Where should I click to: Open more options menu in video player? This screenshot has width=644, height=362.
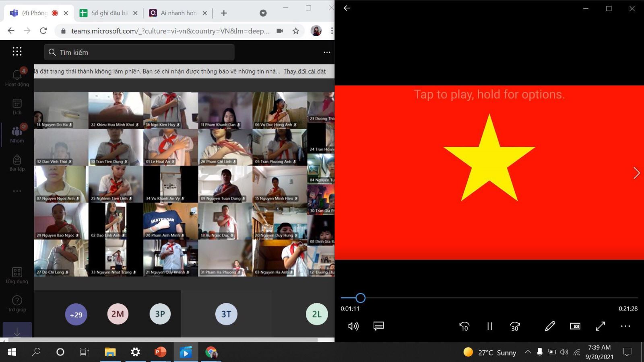click(x=625, y=326)
